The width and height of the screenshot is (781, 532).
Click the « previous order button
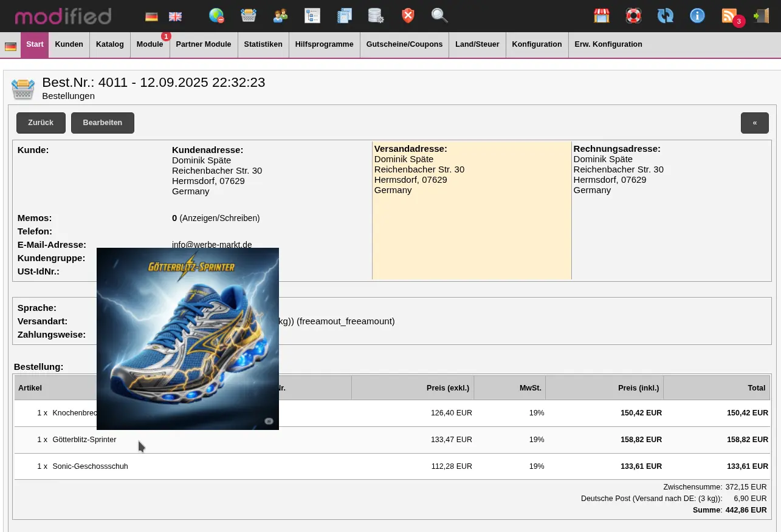click(x=754, y=123)
